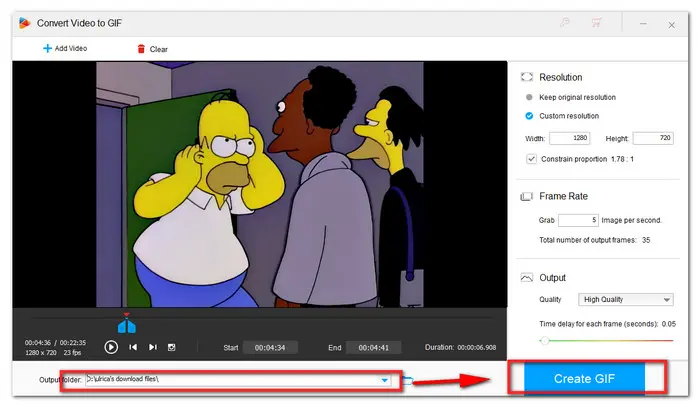Take a snapshot of the current frame
The height and width of the screenshot is (407, 700).
click(x=171, y=347)
